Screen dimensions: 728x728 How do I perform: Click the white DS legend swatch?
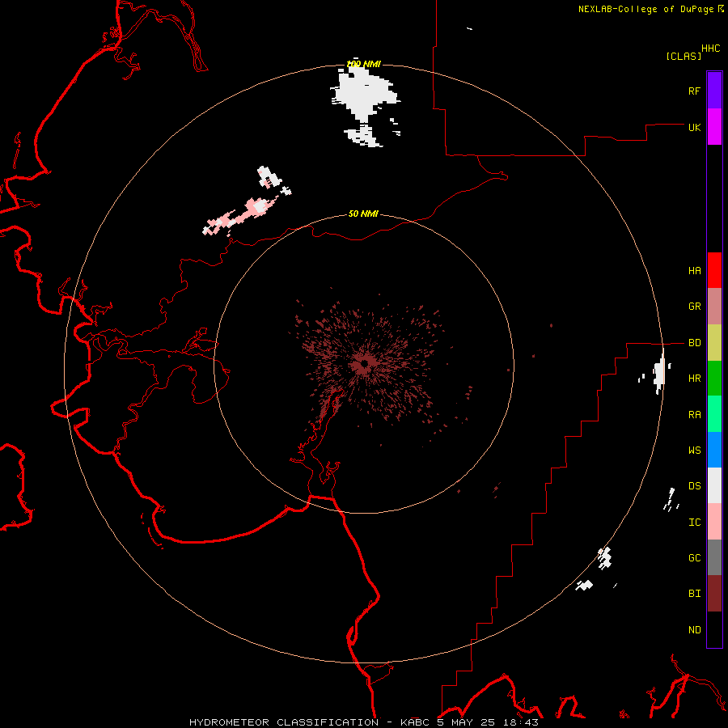pos(714,485)
